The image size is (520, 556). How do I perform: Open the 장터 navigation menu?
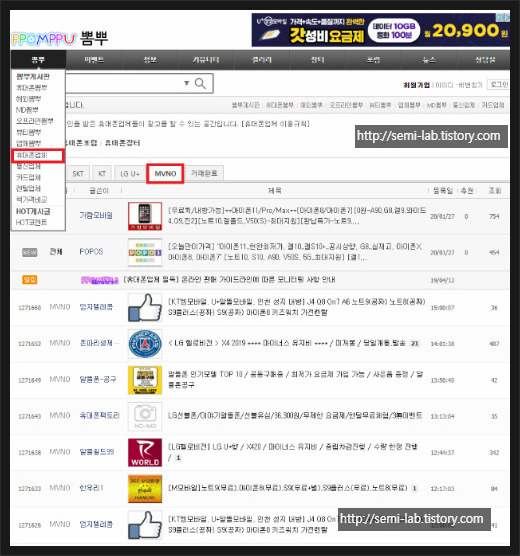tap(317, 60)
